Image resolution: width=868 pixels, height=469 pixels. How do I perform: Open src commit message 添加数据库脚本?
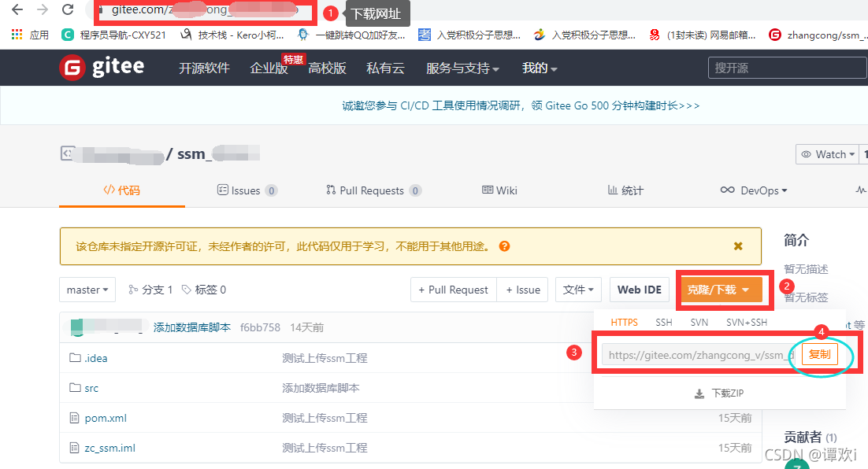tap(321, 388)
